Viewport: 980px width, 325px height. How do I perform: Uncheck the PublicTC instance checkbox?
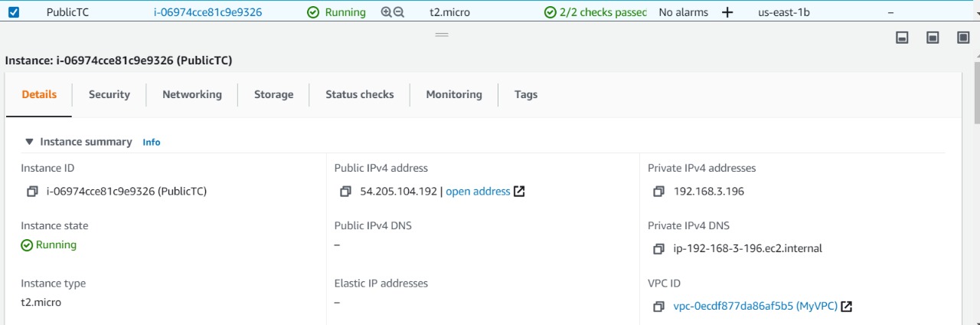(14, 12)
